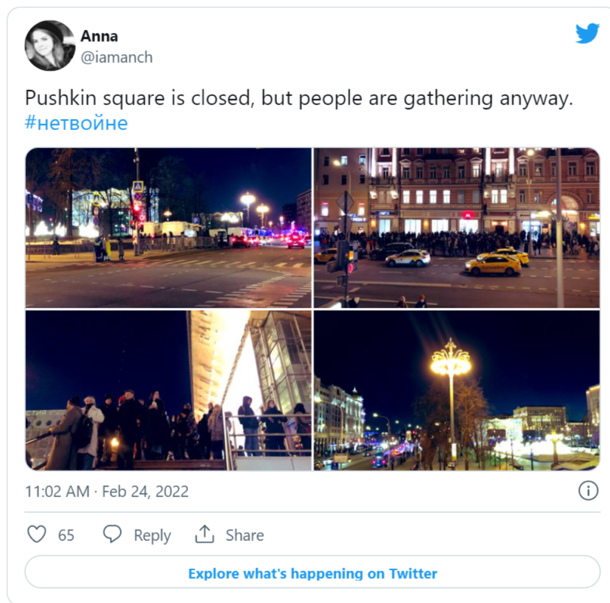Click the reply speech bubble icon
This screenshot has height=603, width=610.
coord(112,534)
